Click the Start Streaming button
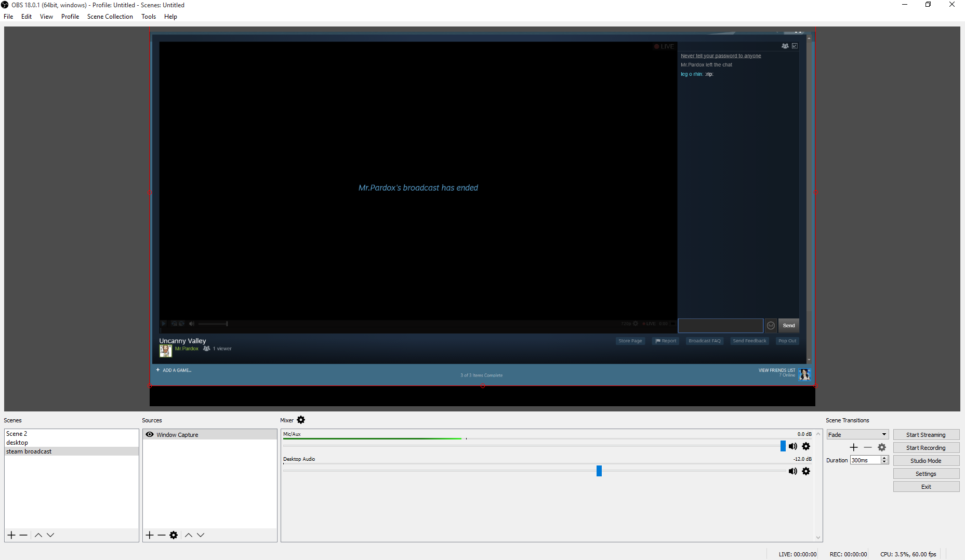Screen dimensions: 965x560 tap(926, 435)
